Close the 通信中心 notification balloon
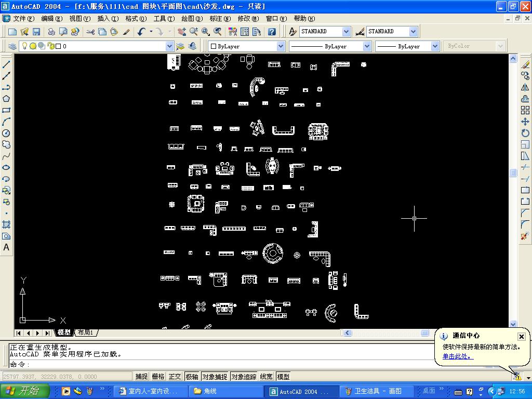The image size is (532, 399). 522,337
